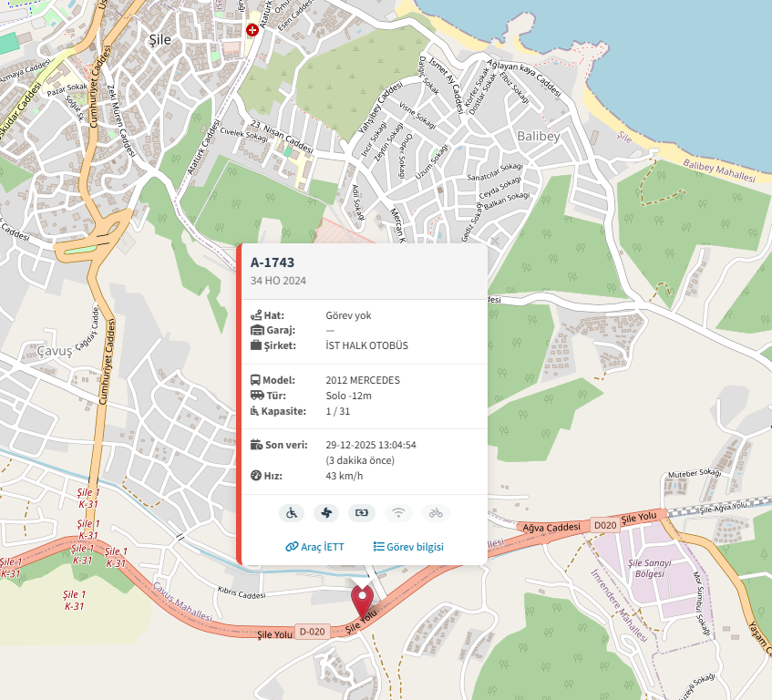Open the Görev bilgisi link
772x700 pixels.
[408, 547]
